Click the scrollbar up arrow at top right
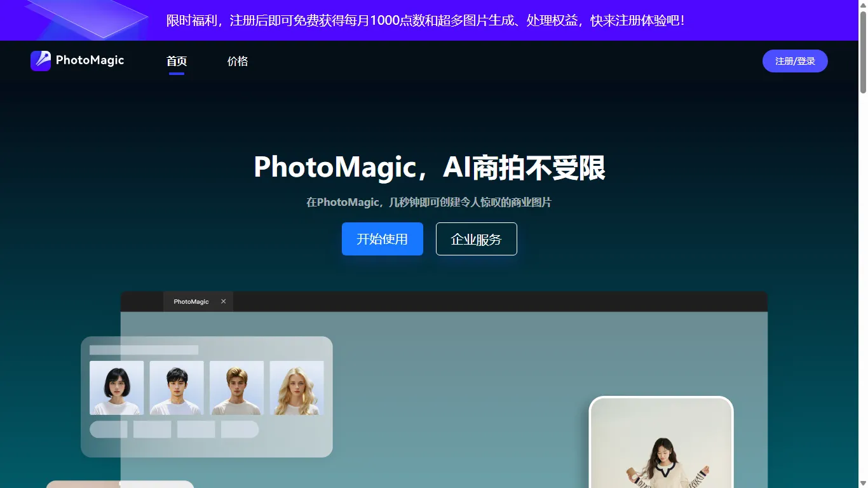The image size is (868, 488). point(864,5)
